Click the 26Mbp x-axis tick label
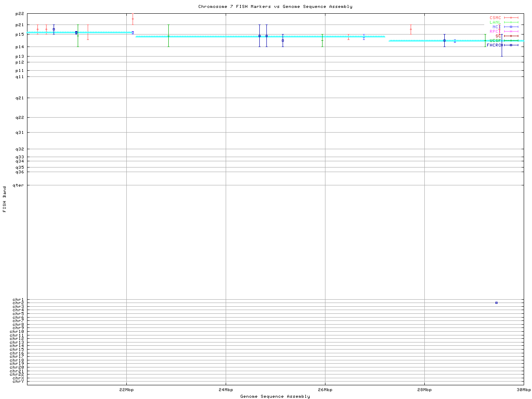Image resolution: width=532 pixels, height=399 pixels. [x=325, y=390]
